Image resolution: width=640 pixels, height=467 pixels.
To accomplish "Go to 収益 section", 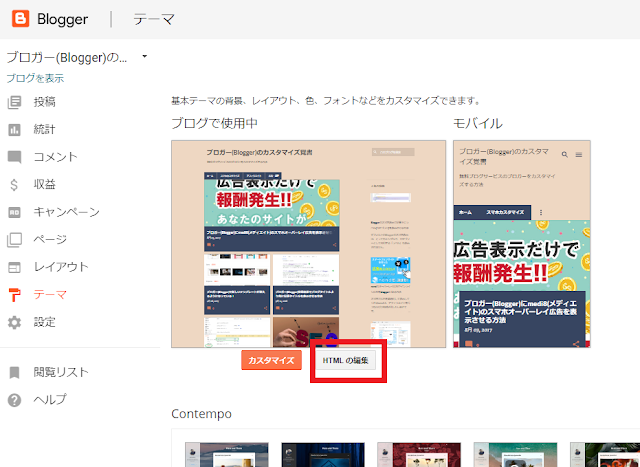I will (44, 185).
